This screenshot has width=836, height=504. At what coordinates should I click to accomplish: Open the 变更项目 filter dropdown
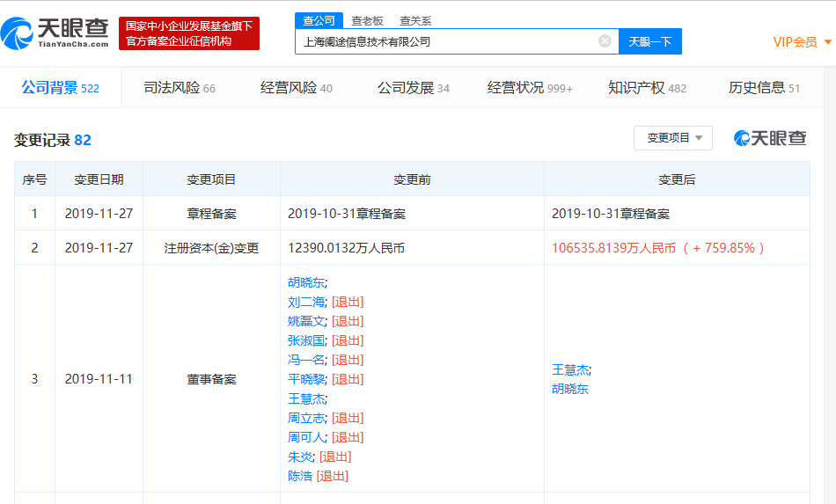pos(673,138)
